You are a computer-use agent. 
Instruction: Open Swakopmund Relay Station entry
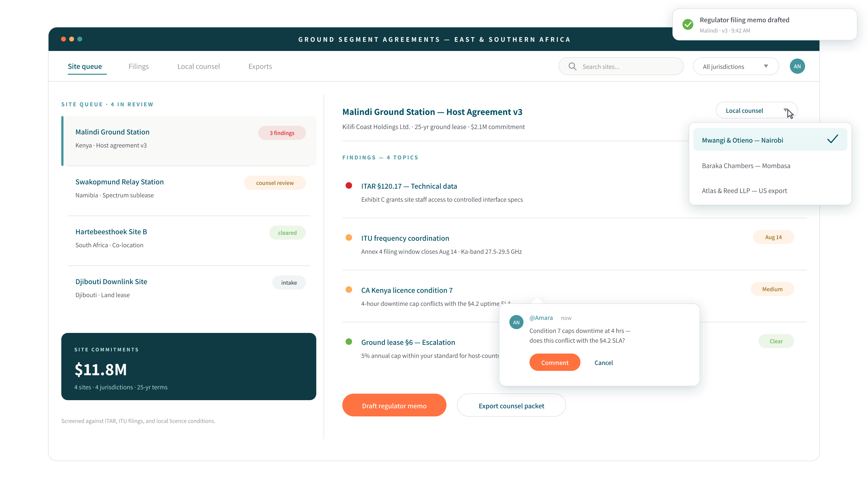pyautogui.click(x=189, y=190)
